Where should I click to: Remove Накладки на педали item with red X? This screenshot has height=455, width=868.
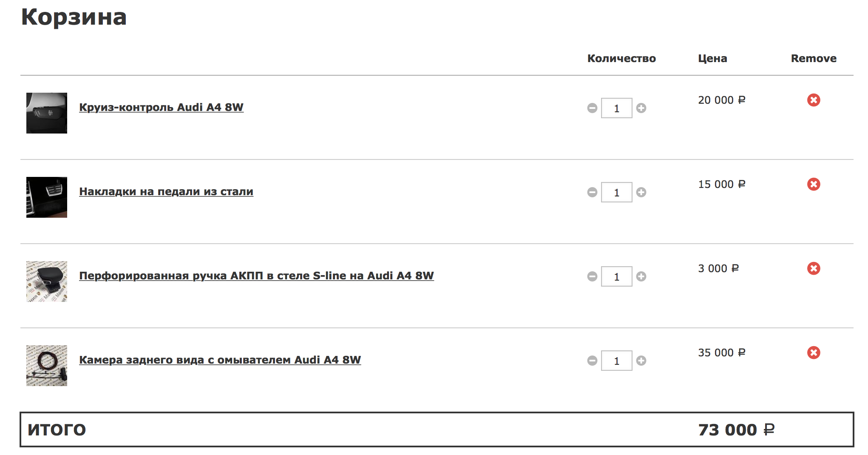click(x=814, y=184)
